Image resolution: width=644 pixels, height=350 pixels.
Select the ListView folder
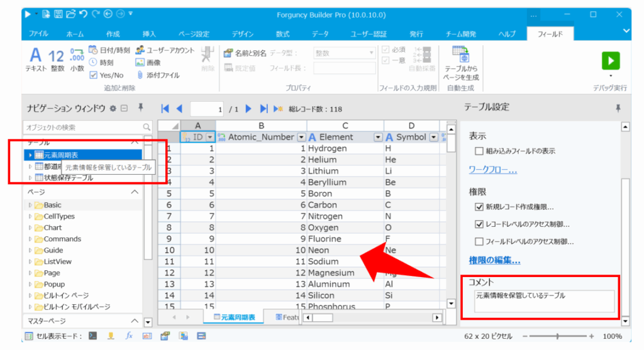pos(57,261)
